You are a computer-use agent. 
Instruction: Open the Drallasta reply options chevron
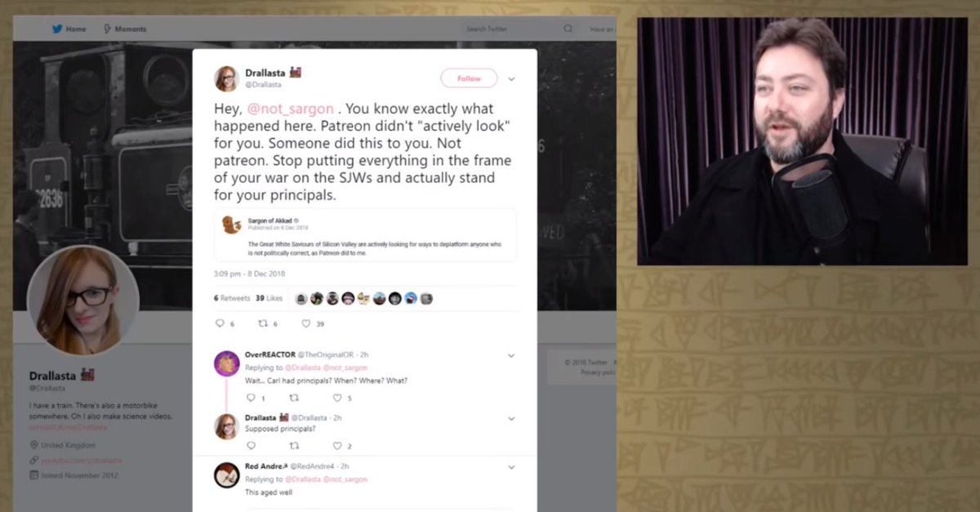(512, 419)
